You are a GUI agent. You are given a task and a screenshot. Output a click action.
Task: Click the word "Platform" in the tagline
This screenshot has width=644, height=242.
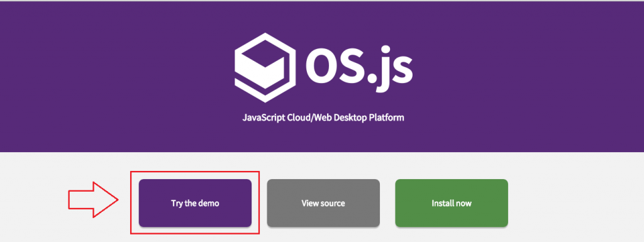pyautogui.click(x=387, y=118)
